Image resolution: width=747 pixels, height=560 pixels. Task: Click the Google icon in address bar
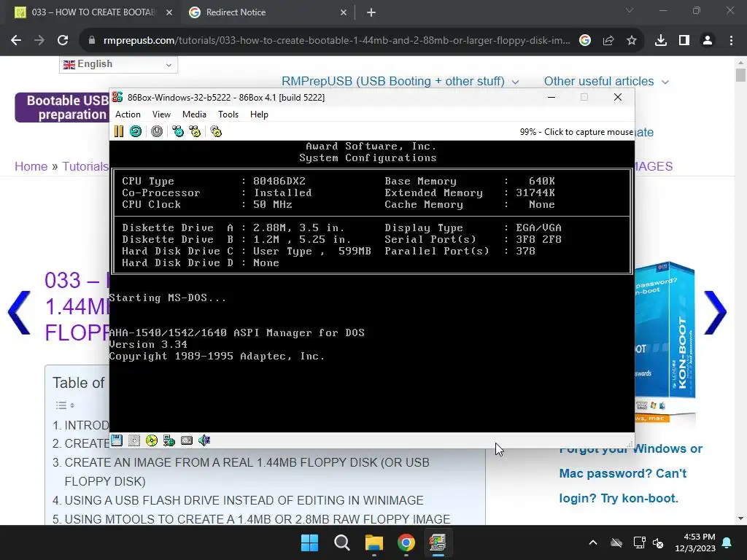click(x=585, y=41)
